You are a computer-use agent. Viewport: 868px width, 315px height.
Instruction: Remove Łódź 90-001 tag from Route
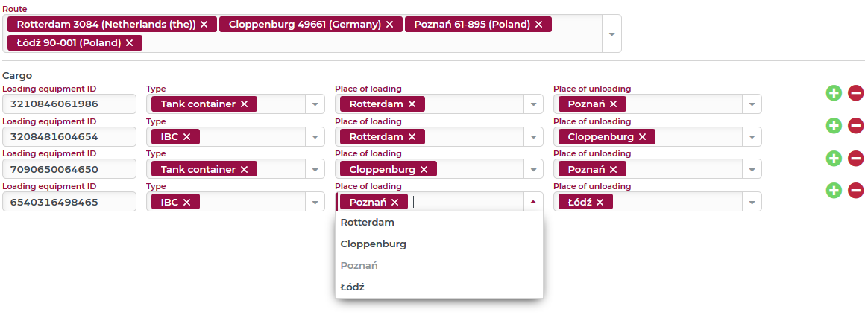(130, 43)
